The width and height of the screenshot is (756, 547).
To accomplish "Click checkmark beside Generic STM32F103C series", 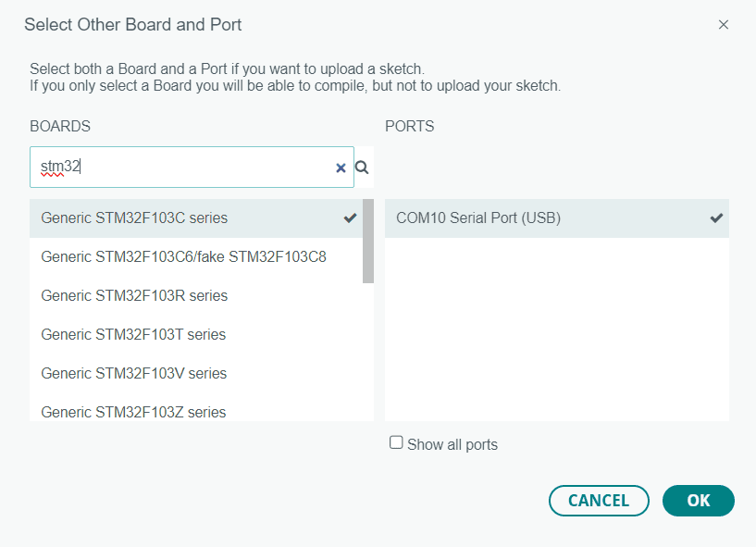I will (350, 218).
